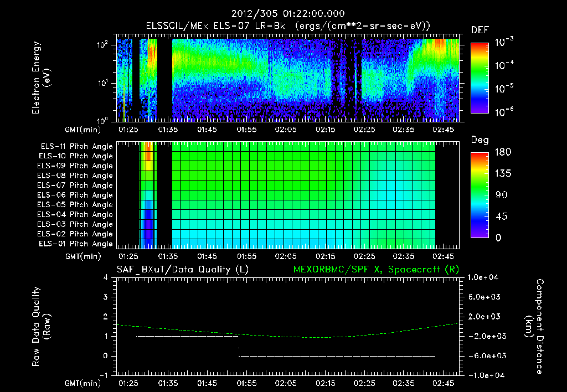Screen dimensions: 567x392
Task: Click the 01:25 tick under the pitch angle panel
Action: point(128,257)
